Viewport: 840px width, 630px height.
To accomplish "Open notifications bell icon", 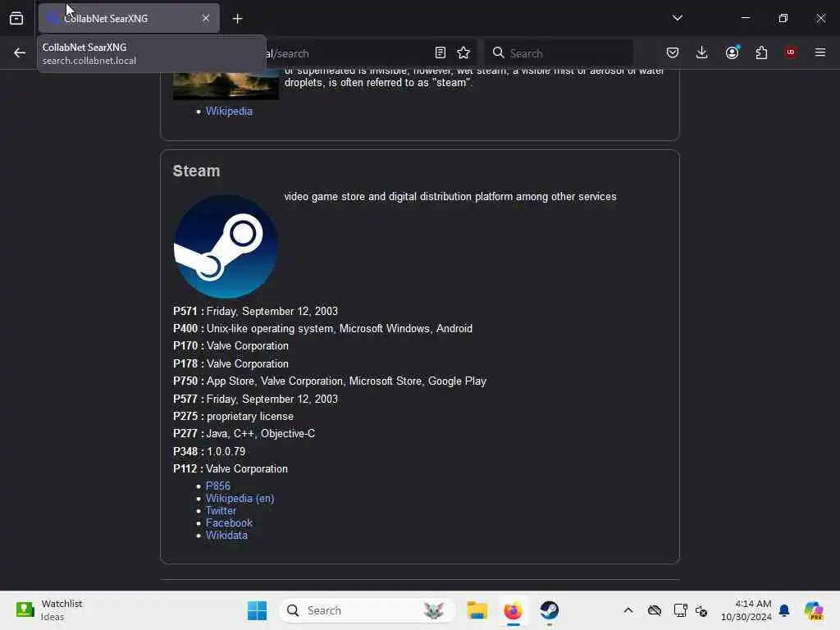I will (784, 610).
